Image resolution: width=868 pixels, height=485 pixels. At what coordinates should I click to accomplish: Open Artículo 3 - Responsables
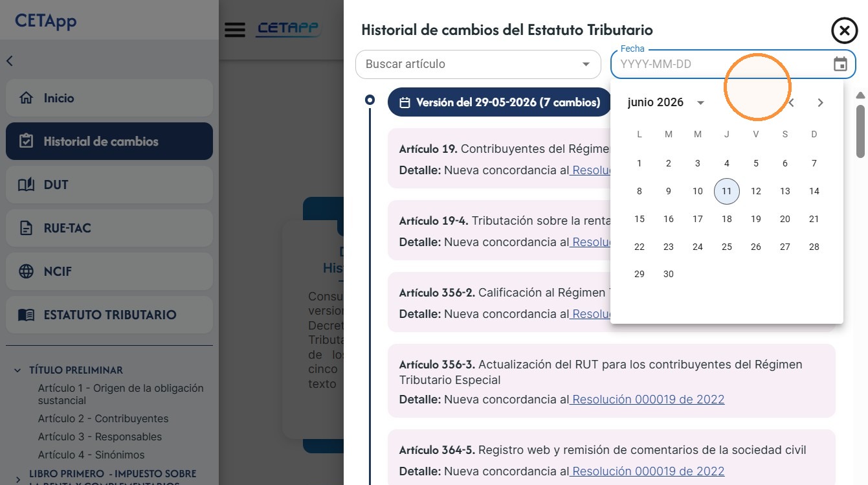(x=100, y=437)
